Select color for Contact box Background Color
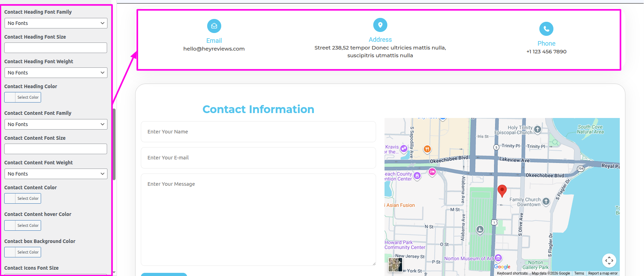Viewport: 644px width, 276px height. click(x=22, y=252)
